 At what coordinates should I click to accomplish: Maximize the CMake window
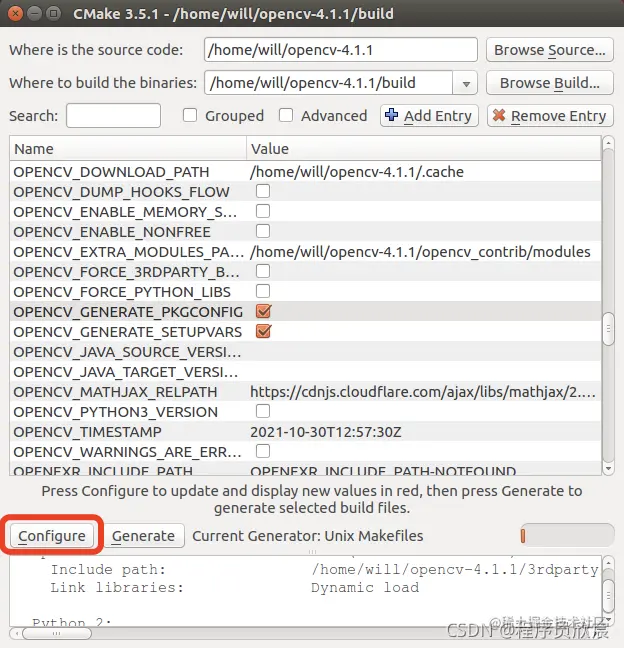pyautogui.click(x=53, y=14)
